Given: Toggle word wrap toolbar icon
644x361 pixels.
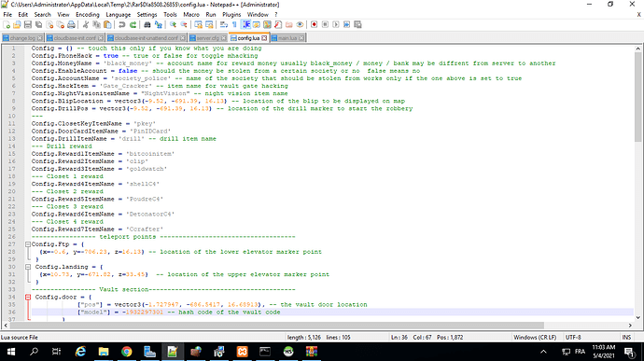Looking at the screenshot, I should tap(224, 24).
